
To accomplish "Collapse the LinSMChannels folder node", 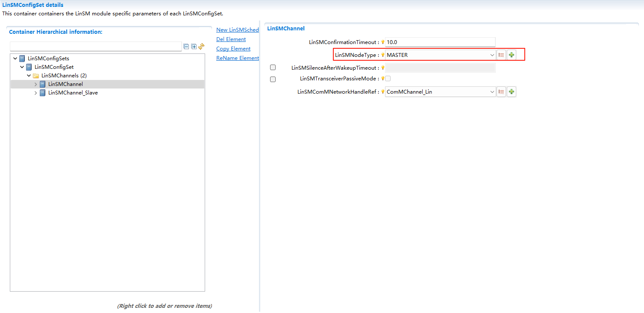I will [x=29, y=76].
